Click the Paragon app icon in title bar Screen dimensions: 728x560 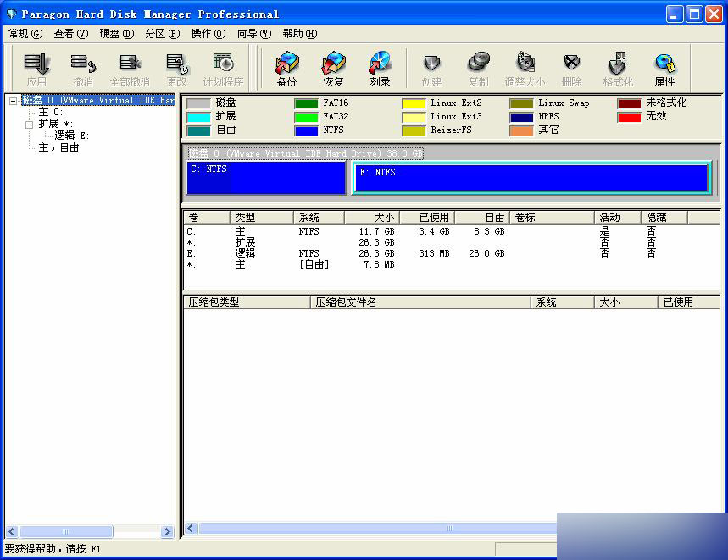(11, 14)
